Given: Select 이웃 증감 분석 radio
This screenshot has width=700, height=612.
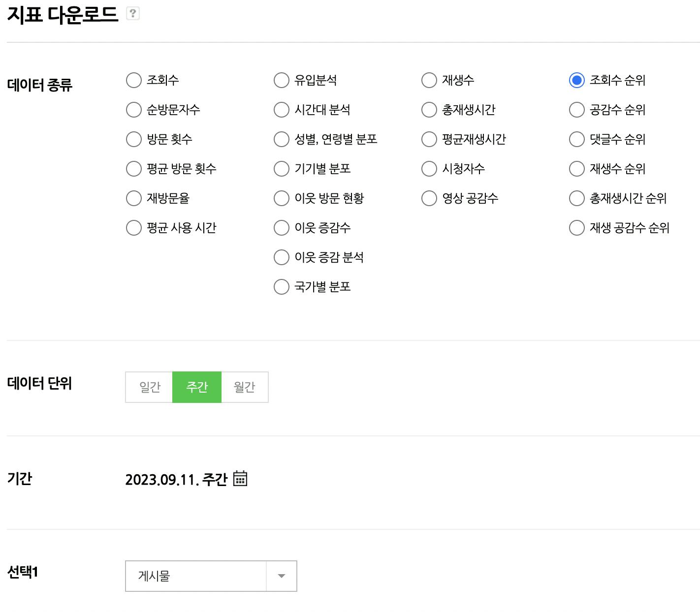Looking at the screenshot, I should pyautogui.click(x=282, y=257).
